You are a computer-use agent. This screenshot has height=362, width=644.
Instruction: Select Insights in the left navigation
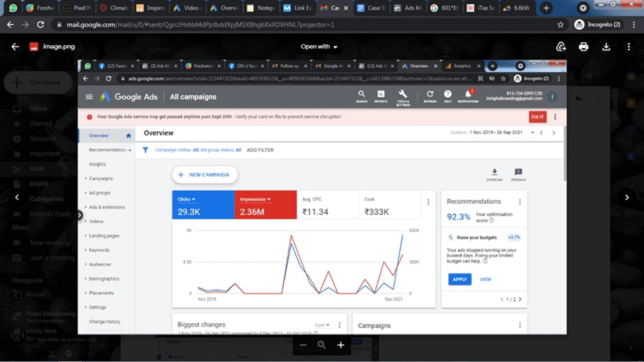click(97, 164)
